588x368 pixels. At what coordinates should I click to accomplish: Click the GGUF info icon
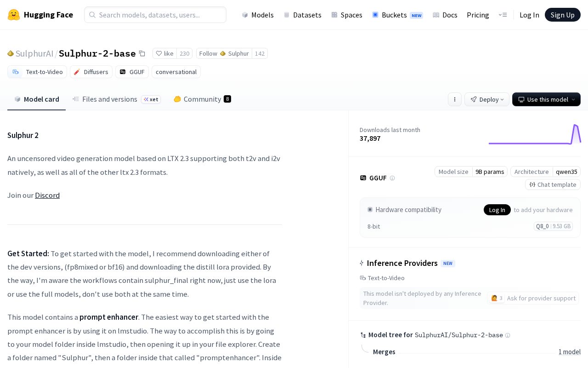point(392,178)
